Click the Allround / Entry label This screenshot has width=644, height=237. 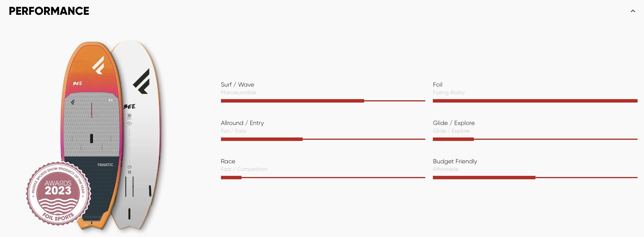point(242,123)
